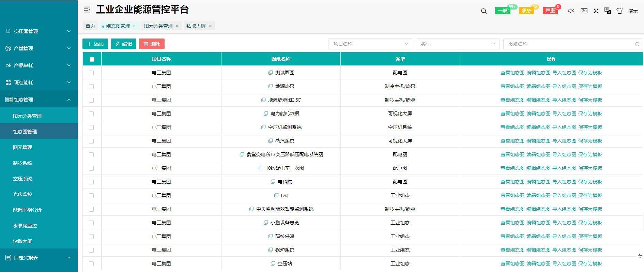
Task: Click the 一般 alarm badge
Action: pos(503,11)
